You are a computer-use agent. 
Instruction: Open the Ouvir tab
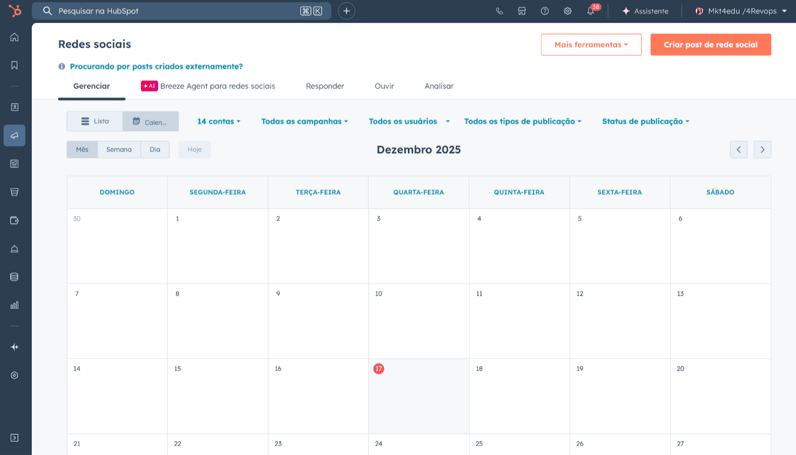384,86
